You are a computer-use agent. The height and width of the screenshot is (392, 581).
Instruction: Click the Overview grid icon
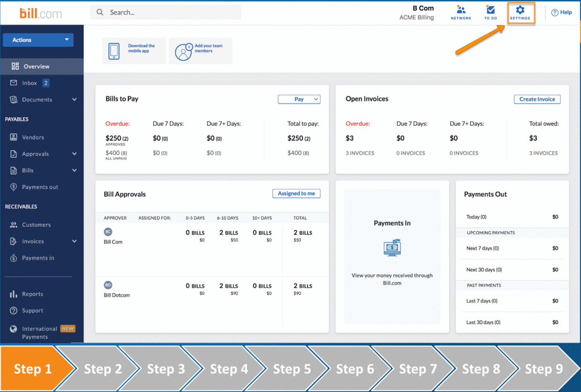tap(15, 66)
